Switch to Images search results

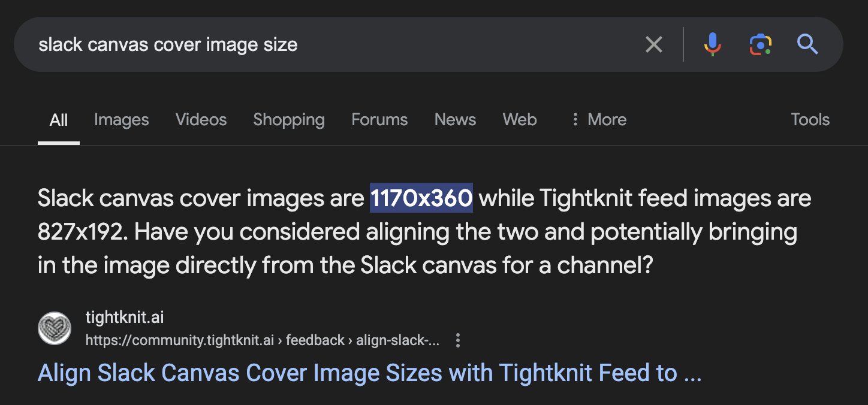[x=121, y=119]
